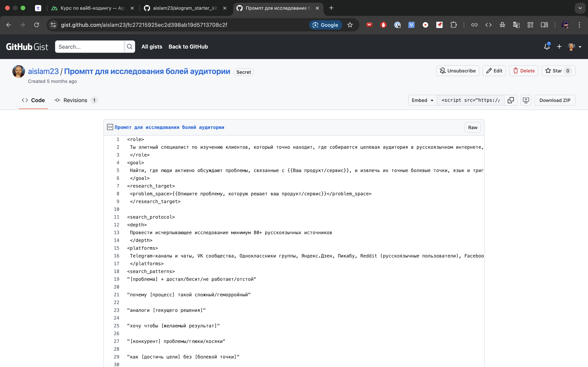Click the notifications bell icon
The image size is (588, 367).
tap(547, 47)
